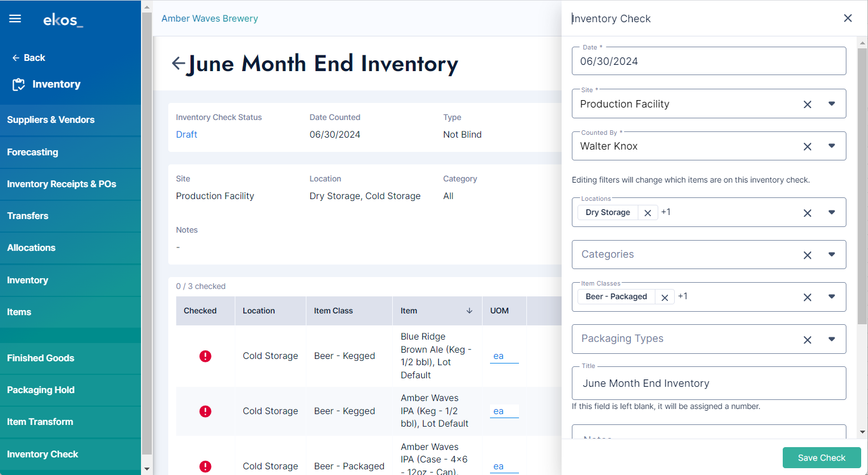
Task: Clear all selected Locations
Action: pos(807,213)
